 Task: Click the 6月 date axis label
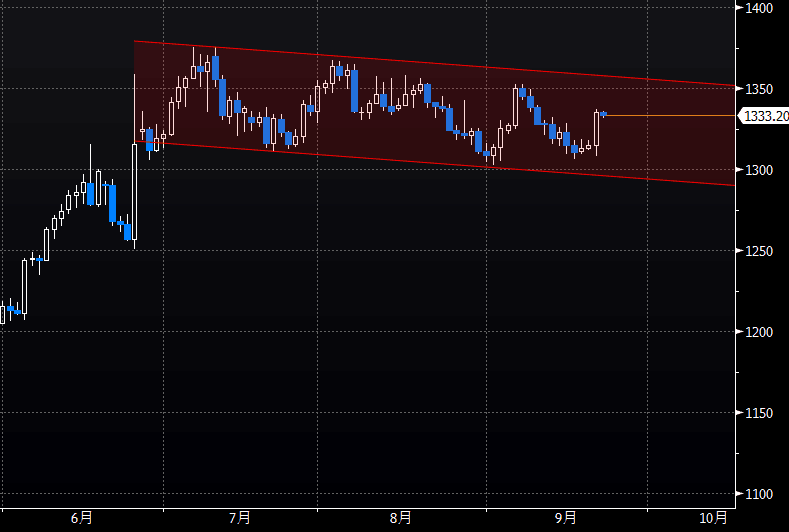tap(83, 517)
